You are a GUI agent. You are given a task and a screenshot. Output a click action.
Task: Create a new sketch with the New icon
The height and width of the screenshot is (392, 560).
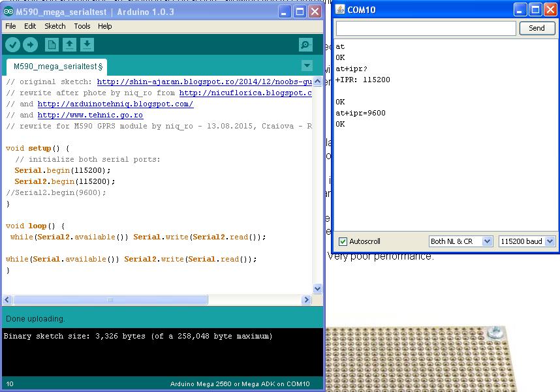(52, 45)
